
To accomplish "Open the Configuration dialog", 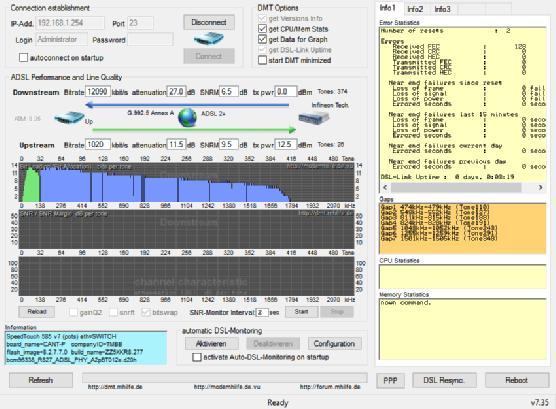I will point(334,344).
